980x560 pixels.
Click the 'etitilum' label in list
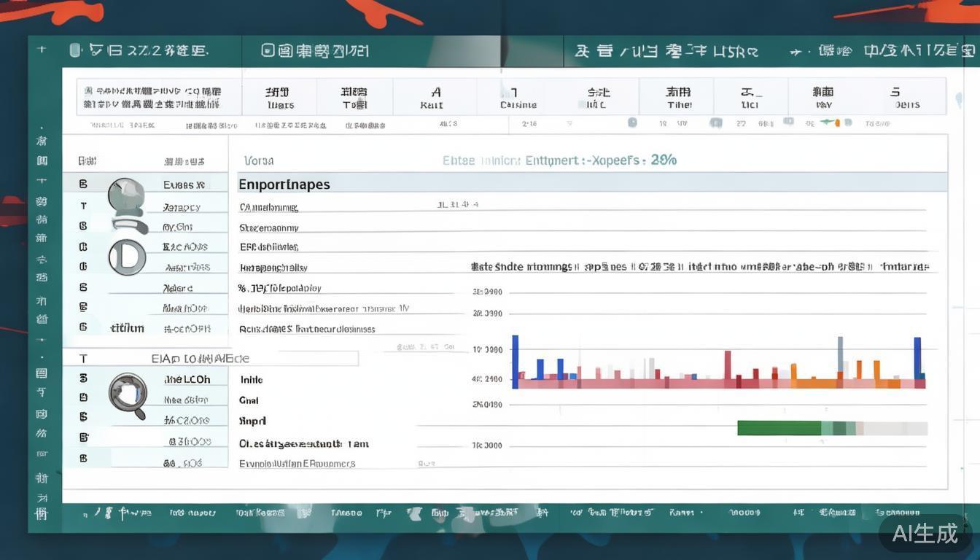point(127,328)
